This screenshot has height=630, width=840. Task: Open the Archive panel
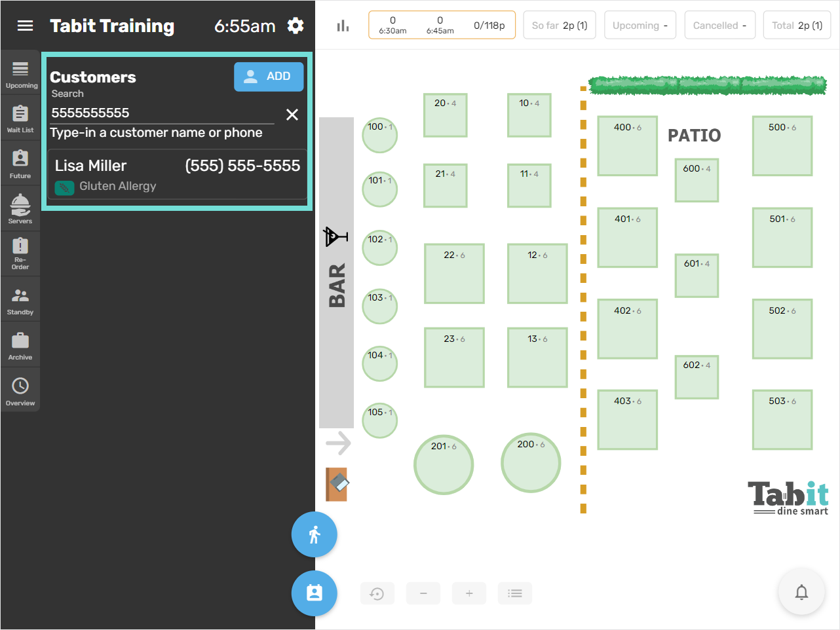(x=20, y=344)
